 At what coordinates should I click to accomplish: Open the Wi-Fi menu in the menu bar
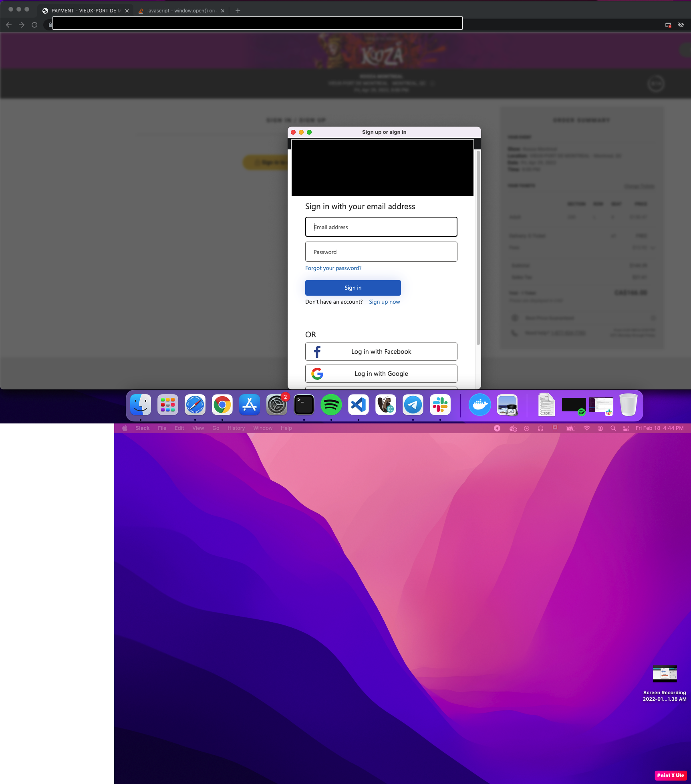pyautogui.click(x=587, y=428)
